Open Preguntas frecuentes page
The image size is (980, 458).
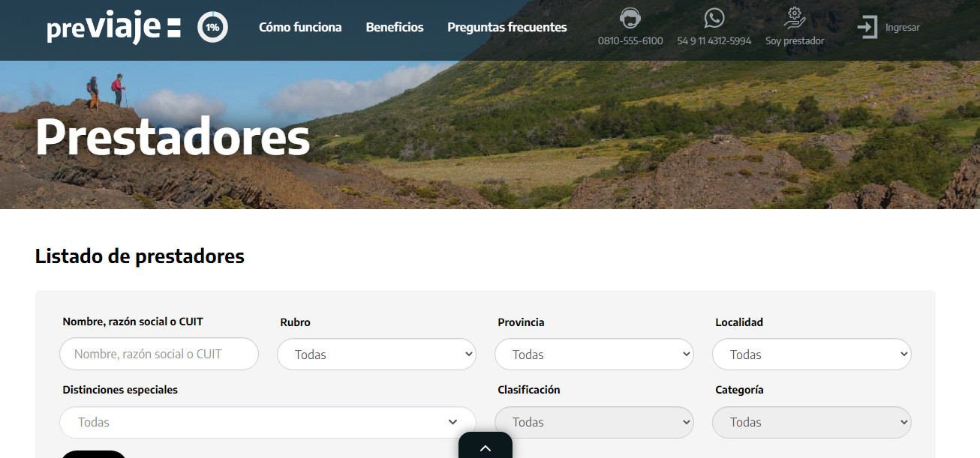(x=507, y=28)
